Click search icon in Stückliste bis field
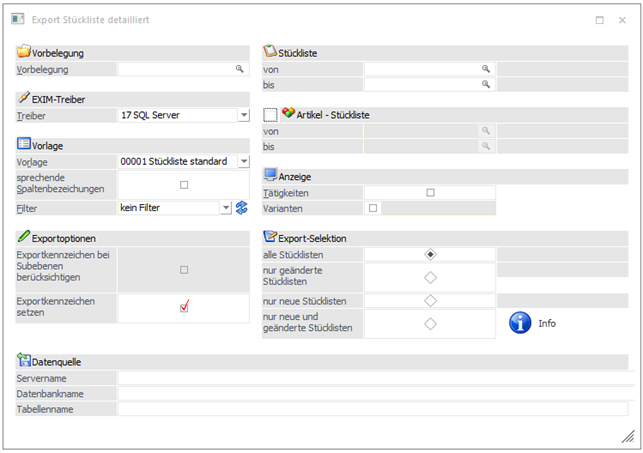Image resolution: width=643 pixels, height=453 pixels. [486, 85]
